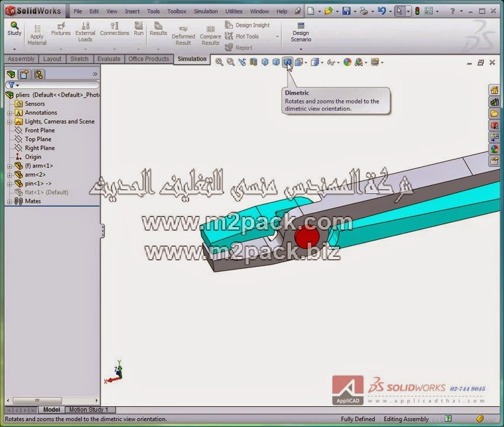The height and width of the screenshot is (427, 504).
Task: Click the New document icon
Action: click(311, 11)
